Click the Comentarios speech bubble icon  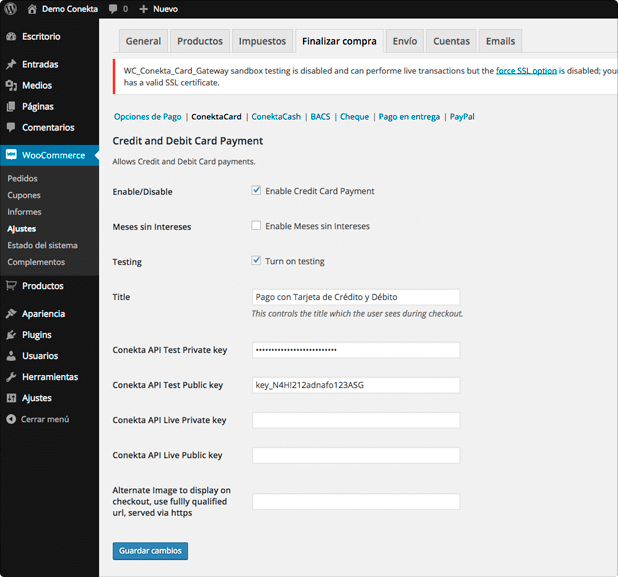pos(11,127)
